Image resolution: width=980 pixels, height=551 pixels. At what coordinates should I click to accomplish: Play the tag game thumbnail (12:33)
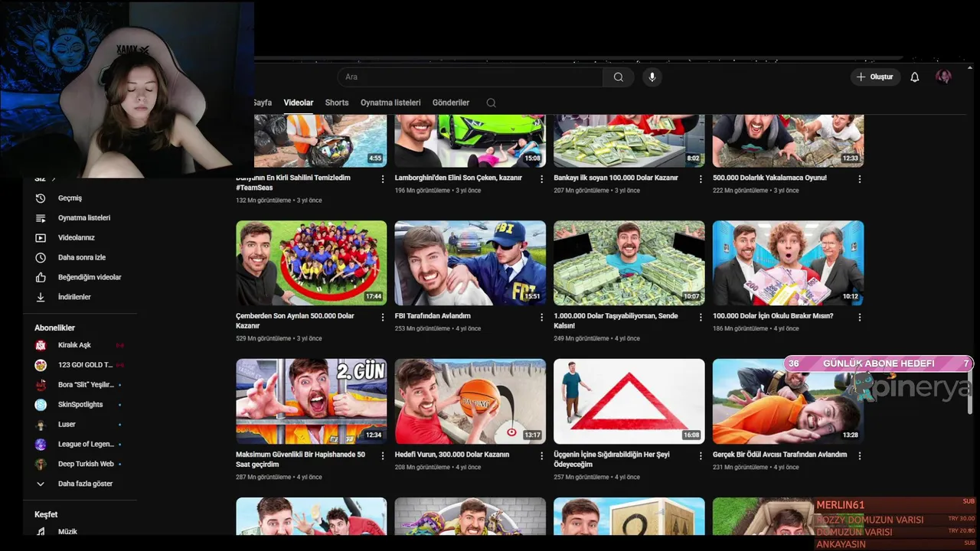tap(788, 141)
